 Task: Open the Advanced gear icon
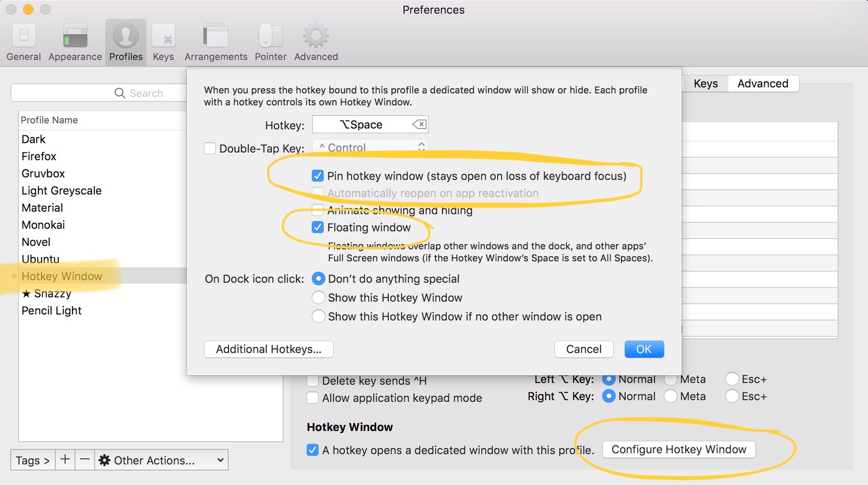pos(316,36)
